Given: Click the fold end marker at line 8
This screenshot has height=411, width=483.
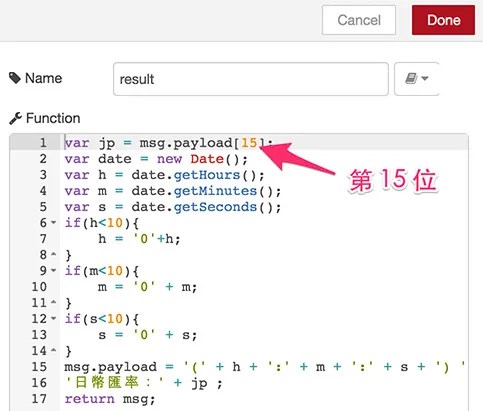Looking at the screenshot, I should pyautogui.click(x=54, y=254).
